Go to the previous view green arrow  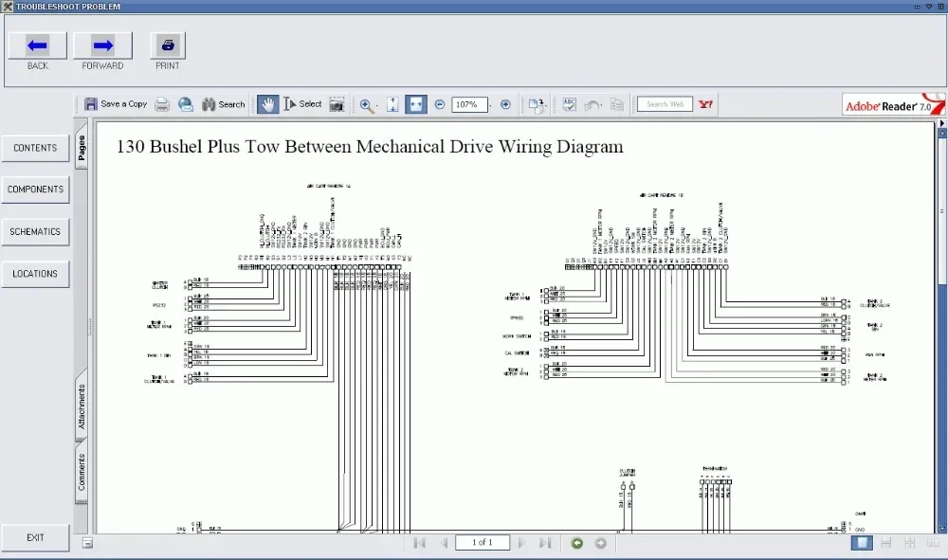point(576,543)
